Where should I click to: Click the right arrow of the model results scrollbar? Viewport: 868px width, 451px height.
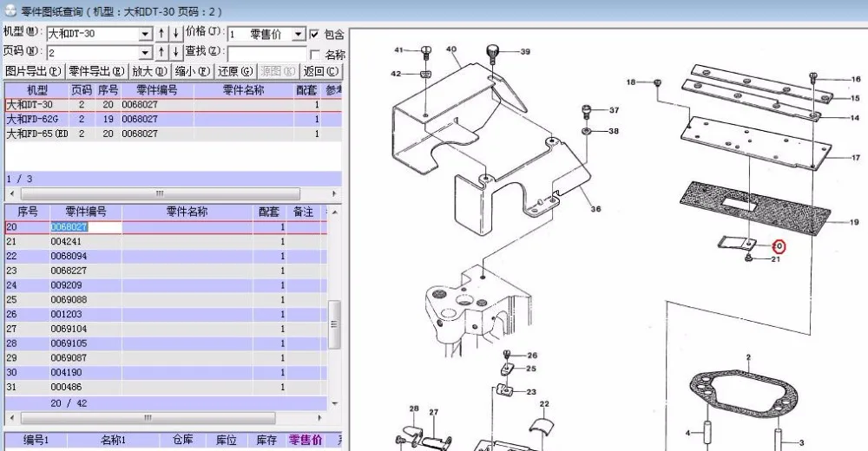point(334,193)
